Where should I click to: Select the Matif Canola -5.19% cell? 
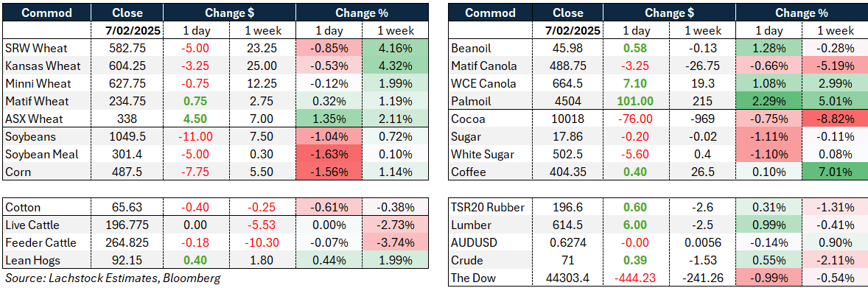click(x=833, y=66)
